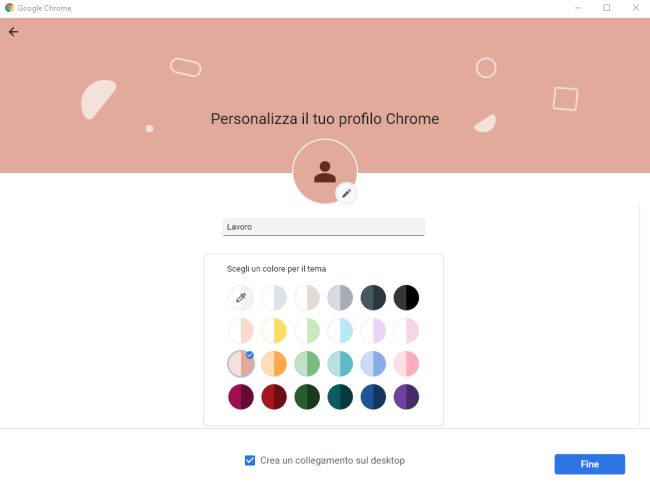Select the white and beige theme color
The image size is (650, 498).
pos(307,297)
